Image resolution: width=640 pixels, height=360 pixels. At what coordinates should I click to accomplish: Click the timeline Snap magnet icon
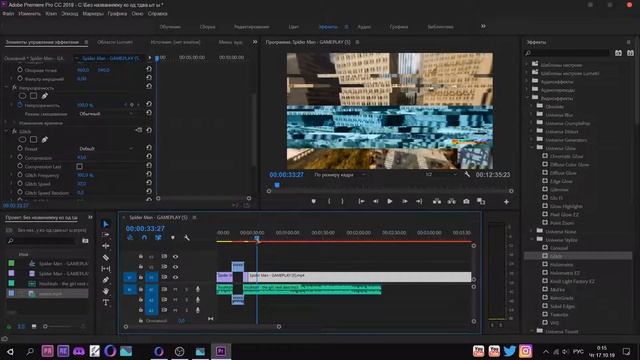[x=144, y=238]
